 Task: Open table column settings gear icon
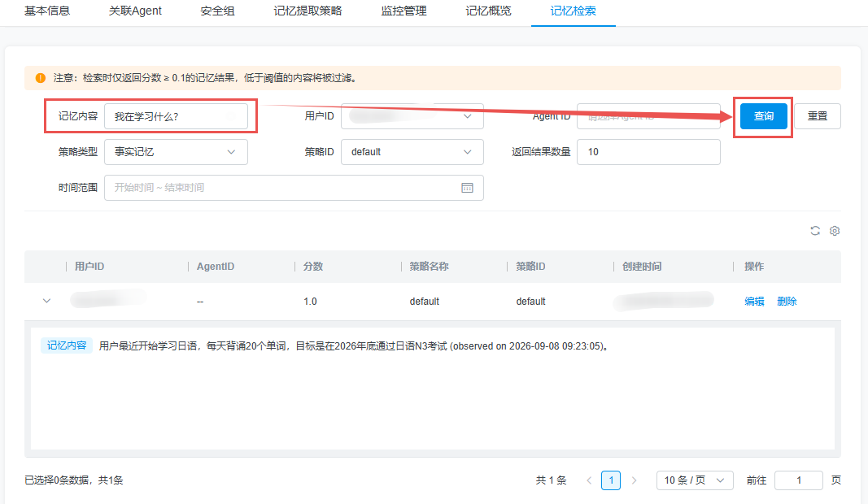[835, 231]
